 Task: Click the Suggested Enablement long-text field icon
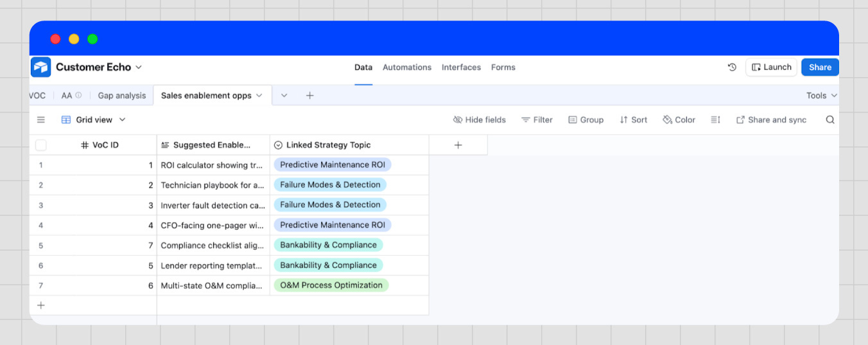(165, 145)
